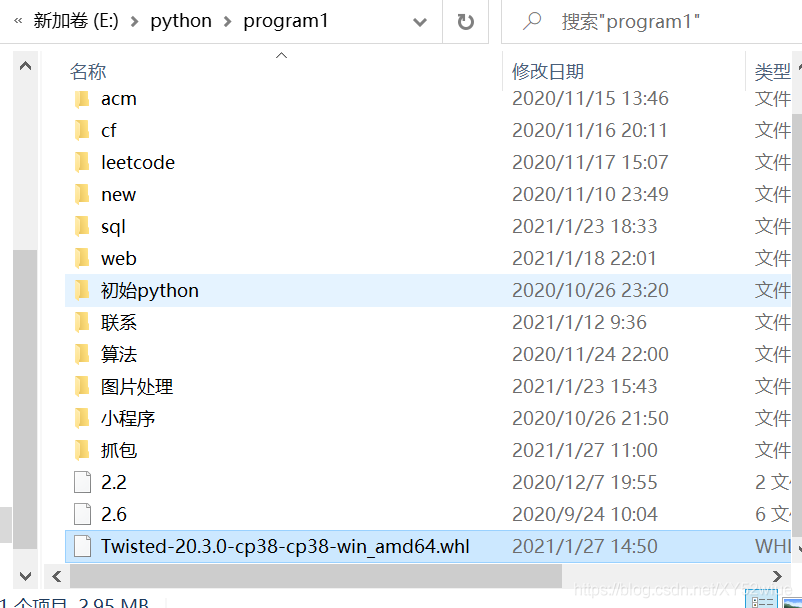Click date 2020/10/26 21:50
The image size is (802, 608).
tap(590, 418)
